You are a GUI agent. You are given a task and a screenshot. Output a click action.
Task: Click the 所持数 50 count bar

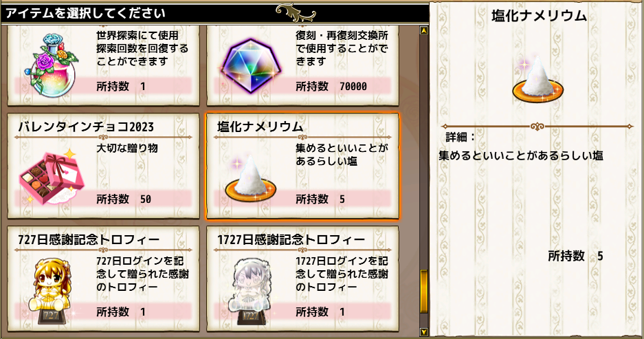[x=104, y=199]
